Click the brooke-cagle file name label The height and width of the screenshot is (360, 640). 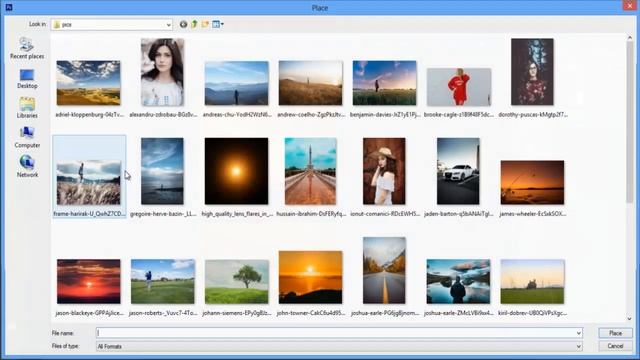459,115
